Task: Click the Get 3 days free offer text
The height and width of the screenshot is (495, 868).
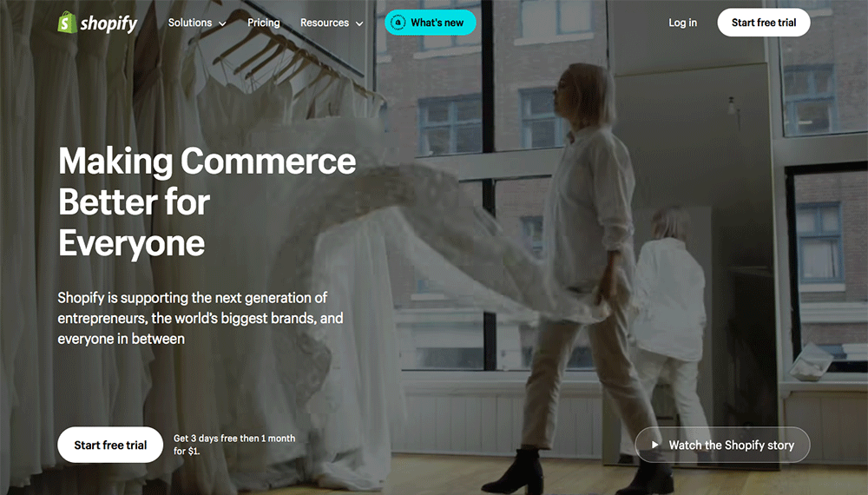Action: tap(234, 445)
